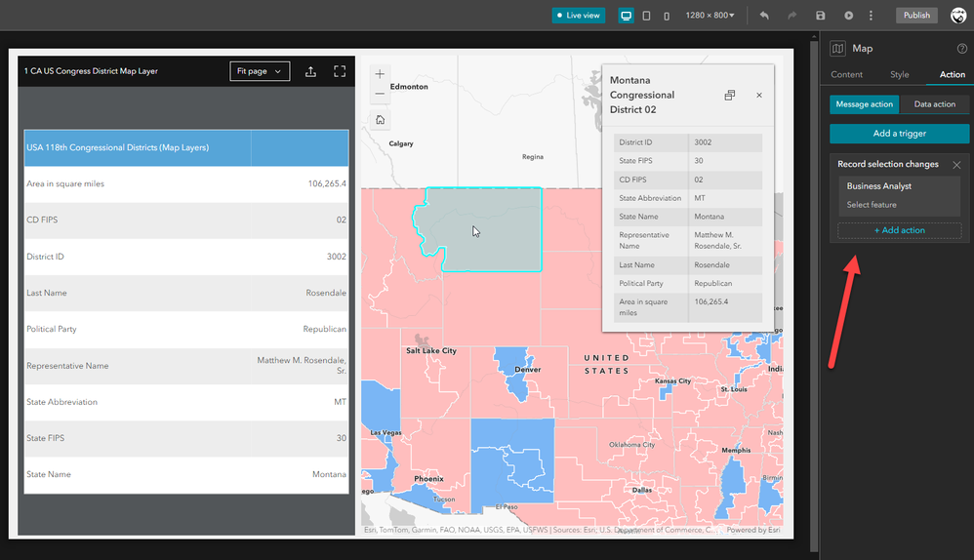974x560 pixels.
Task: Click the State FIPS row label
Action: [45, 438]
